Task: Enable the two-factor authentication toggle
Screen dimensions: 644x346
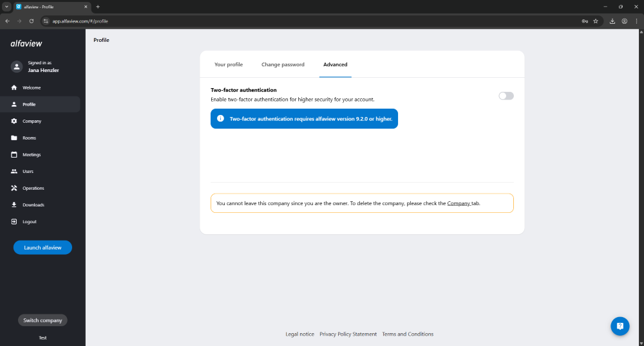Action: point(506,96)
